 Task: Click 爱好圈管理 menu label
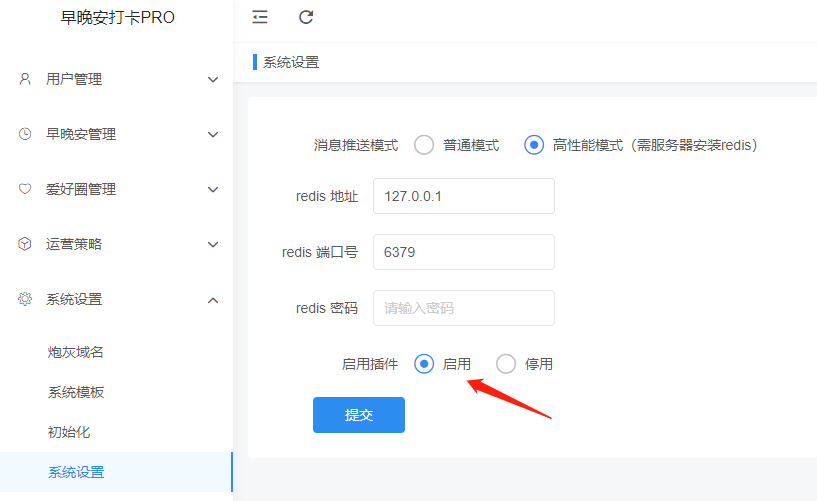click(81, 189)
